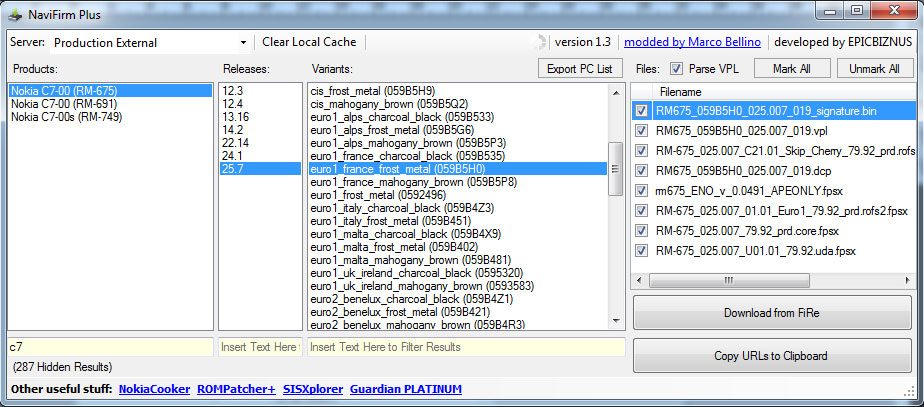Select release 25.7
This screenshot has width=924, height=407.
click(260, 168)
